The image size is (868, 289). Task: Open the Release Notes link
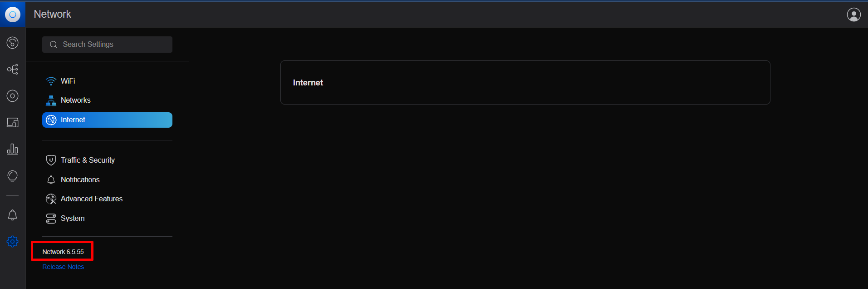pyautogui.click(x=63, y=267)
